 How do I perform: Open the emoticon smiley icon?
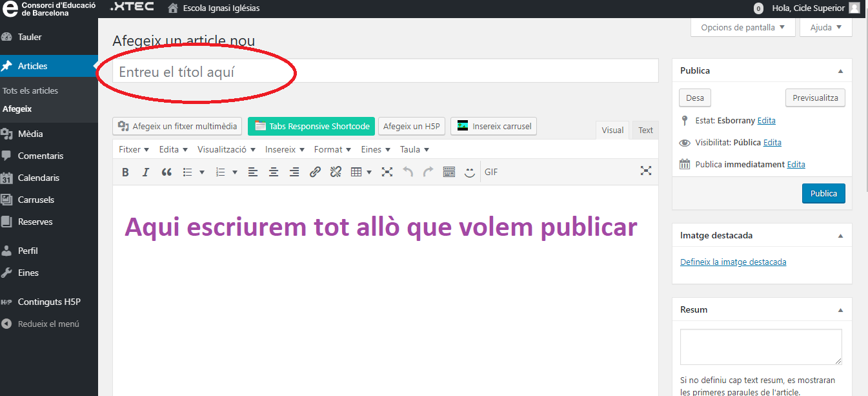470,172
